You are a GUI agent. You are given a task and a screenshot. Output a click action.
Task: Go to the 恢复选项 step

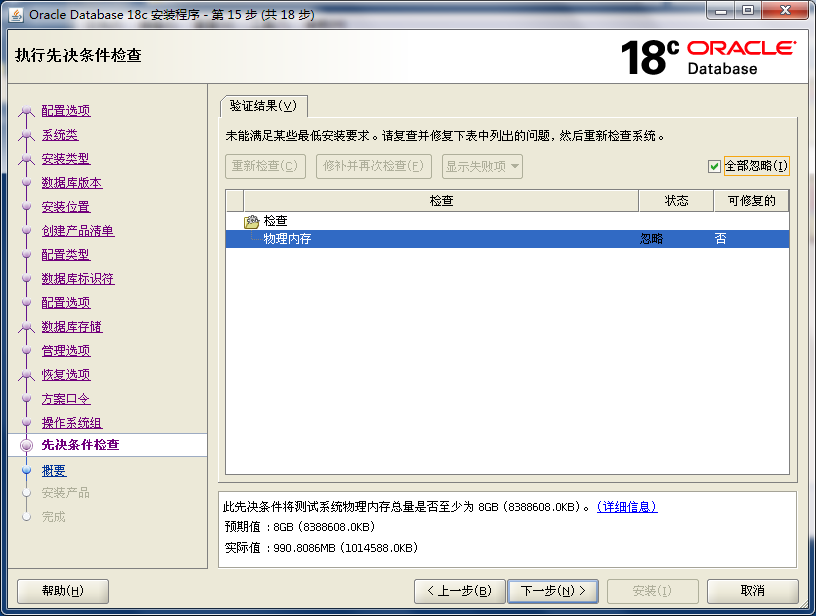[66, 375]
